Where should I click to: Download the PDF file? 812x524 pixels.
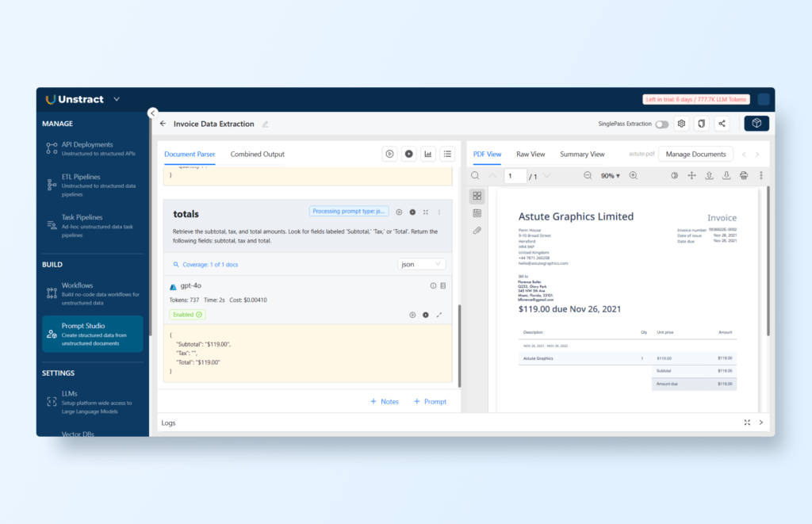(x=726, y=175)
